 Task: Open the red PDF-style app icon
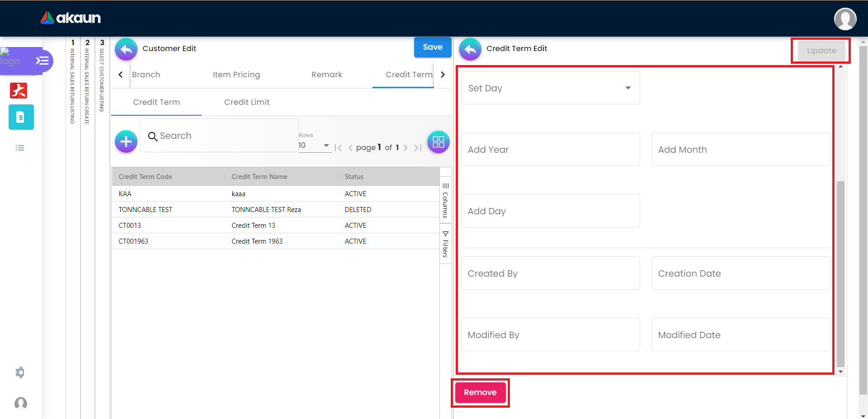click(x=19, y=90)
